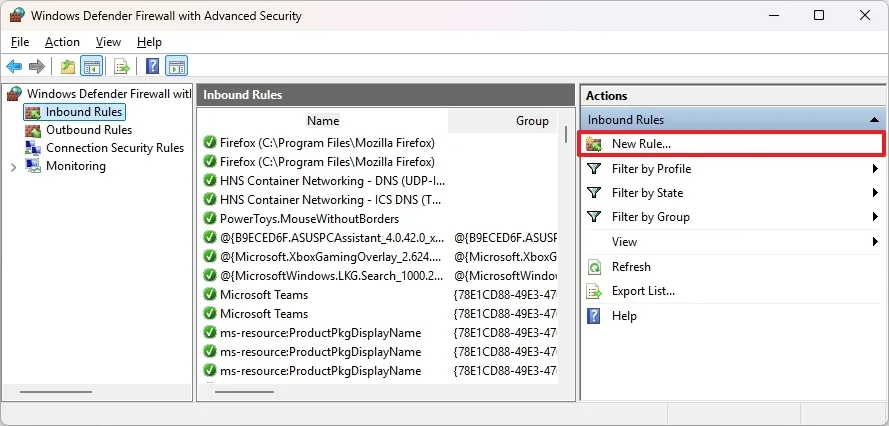Click Filter by State action
Image resolution: width=889 pixels, height=426 pixels.
pyautogui.click(x=647, y=193)
